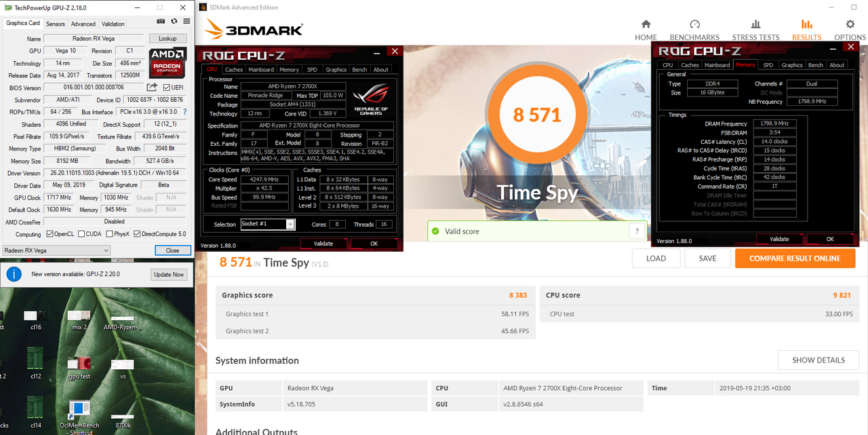Click the blue info icon in update notice
Viewport: 868px width, 435px height.
tap(13, 274)
